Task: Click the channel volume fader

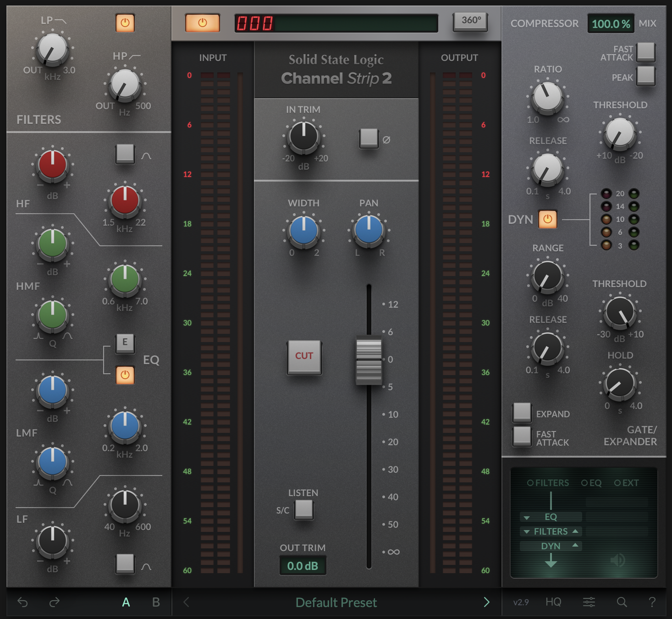Action: (369, 360)
